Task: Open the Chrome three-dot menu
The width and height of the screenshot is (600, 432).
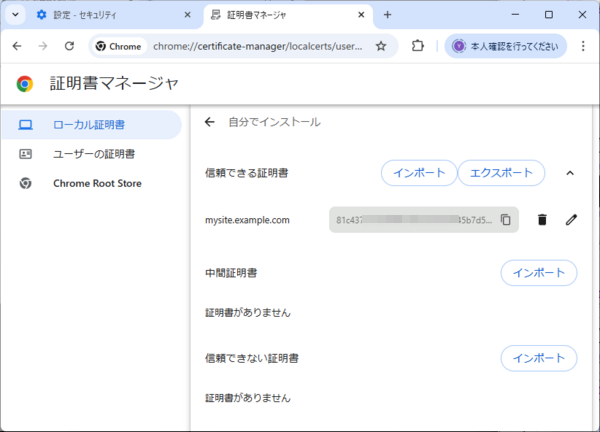Action: 583,46
